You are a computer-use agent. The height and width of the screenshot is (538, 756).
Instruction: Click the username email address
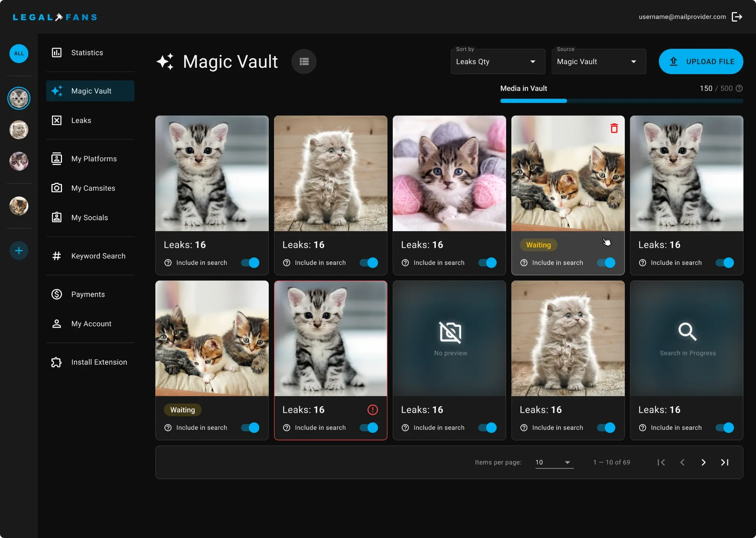(682, 17)
